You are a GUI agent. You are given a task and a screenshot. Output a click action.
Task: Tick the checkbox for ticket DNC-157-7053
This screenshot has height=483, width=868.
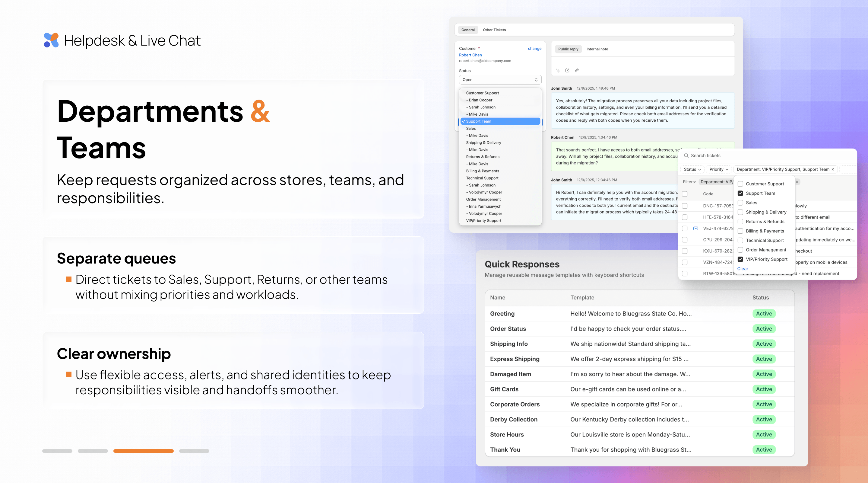(685, 206)
